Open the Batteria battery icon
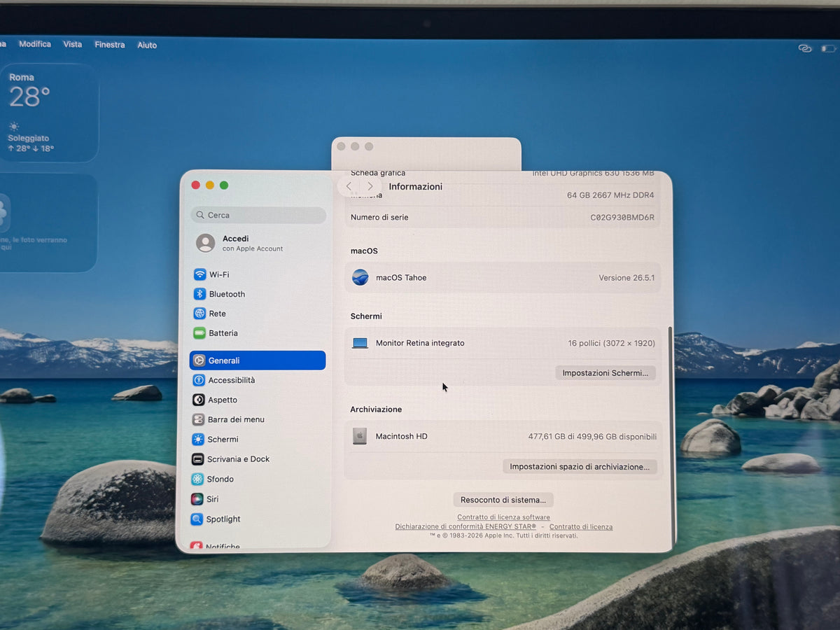 pos(199,333)
